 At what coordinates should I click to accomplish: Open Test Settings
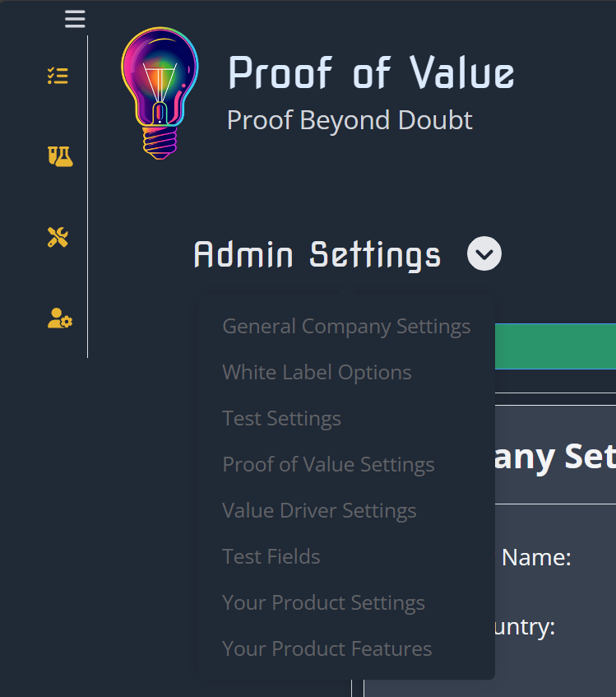[281, 418]
